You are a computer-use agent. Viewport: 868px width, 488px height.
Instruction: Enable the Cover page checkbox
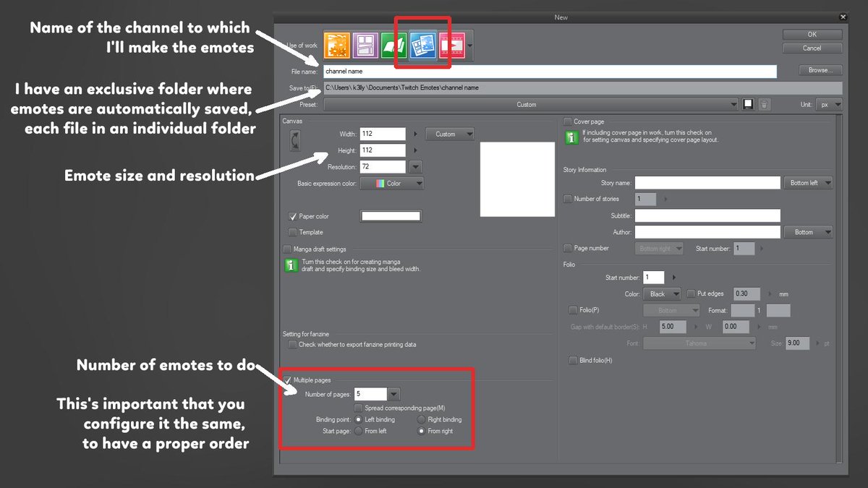tap(568, 121)
